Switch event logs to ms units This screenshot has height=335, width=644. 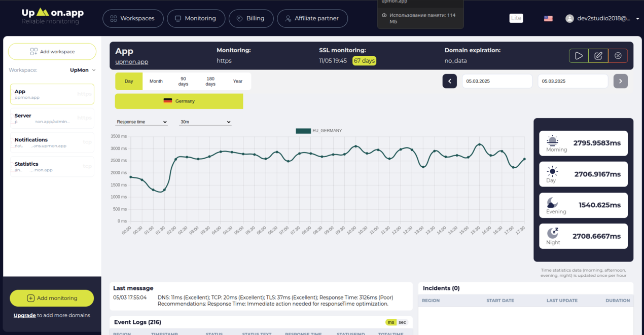pos(390,322)
